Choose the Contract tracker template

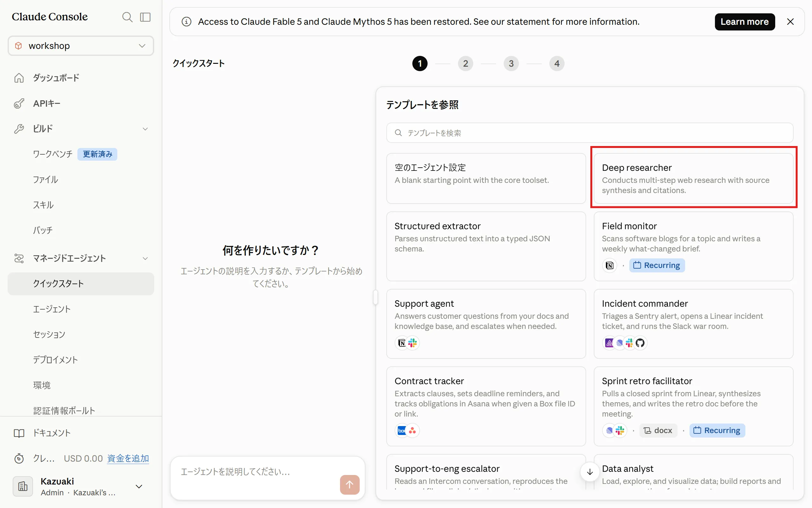tap(486, 406)
